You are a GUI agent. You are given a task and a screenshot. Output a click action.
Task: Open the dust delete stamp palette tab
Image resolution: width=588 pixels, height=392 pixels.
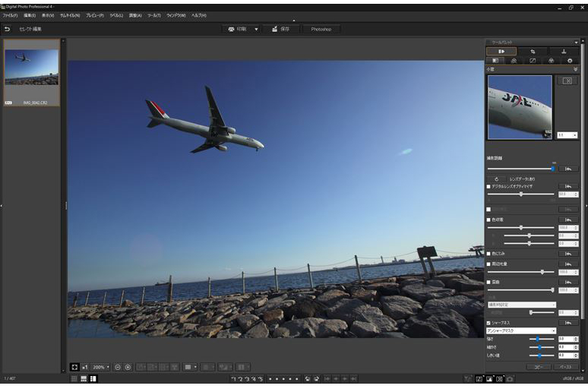pyautogui.click(x=564, y=51)
